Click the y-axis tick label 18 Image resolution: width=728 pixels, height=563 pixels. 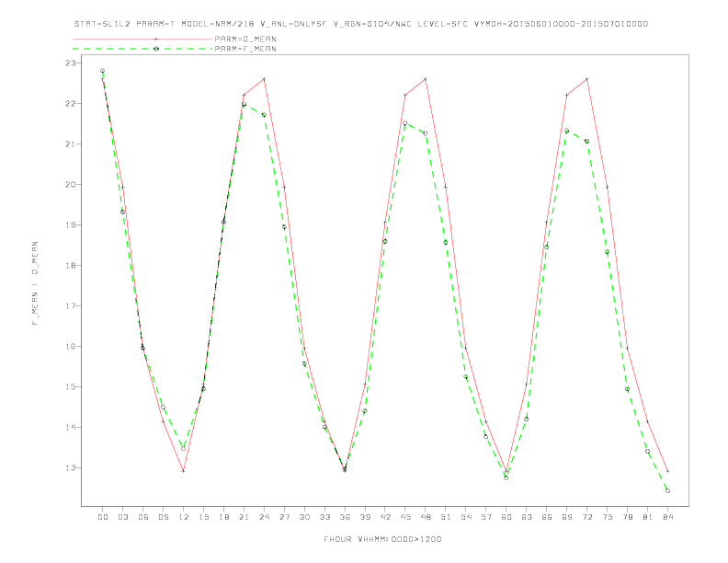[72, 265]
